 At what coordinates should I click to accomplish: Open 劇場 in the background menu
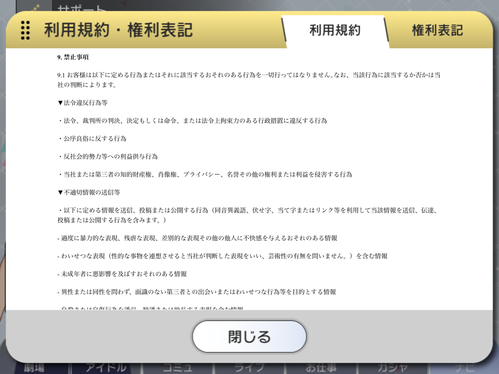coord(34,368)
